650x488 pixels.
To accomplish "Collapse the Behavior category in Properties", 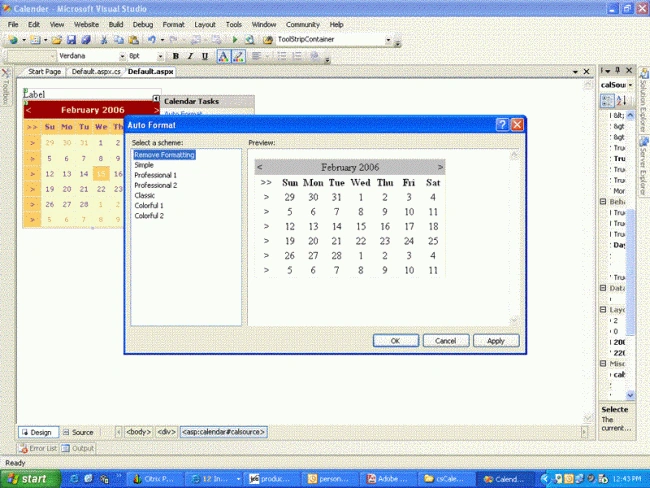I will coord(603,202).
